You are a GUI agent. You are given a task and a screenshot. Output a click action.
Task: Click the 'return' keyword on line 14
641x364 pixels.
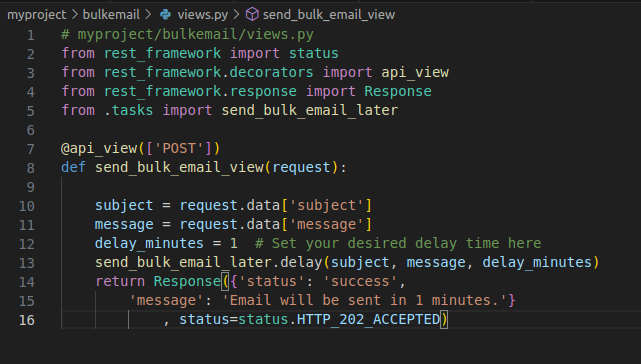click(120, 281)
